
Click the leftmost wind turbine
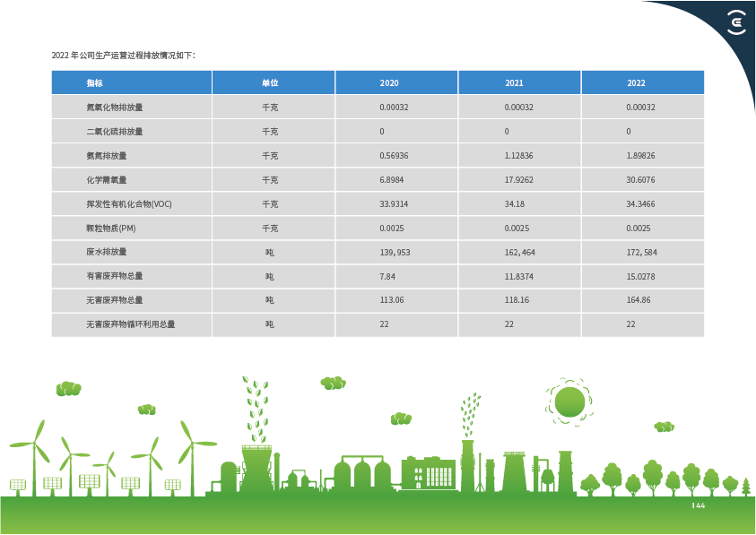[36, 453]
